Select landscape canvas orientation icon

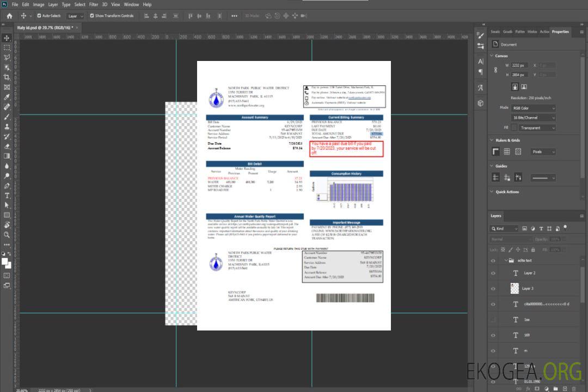point(524,87)
